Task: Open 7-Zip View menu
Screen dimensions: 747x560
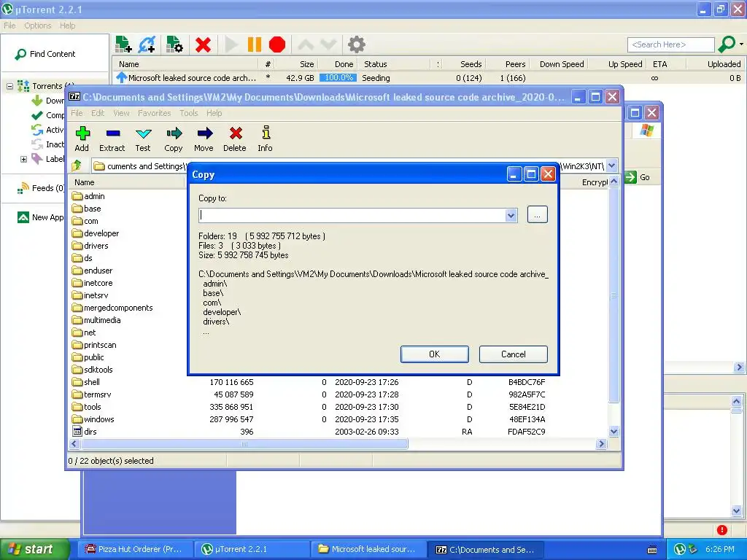Action: (x=122, y=113)
